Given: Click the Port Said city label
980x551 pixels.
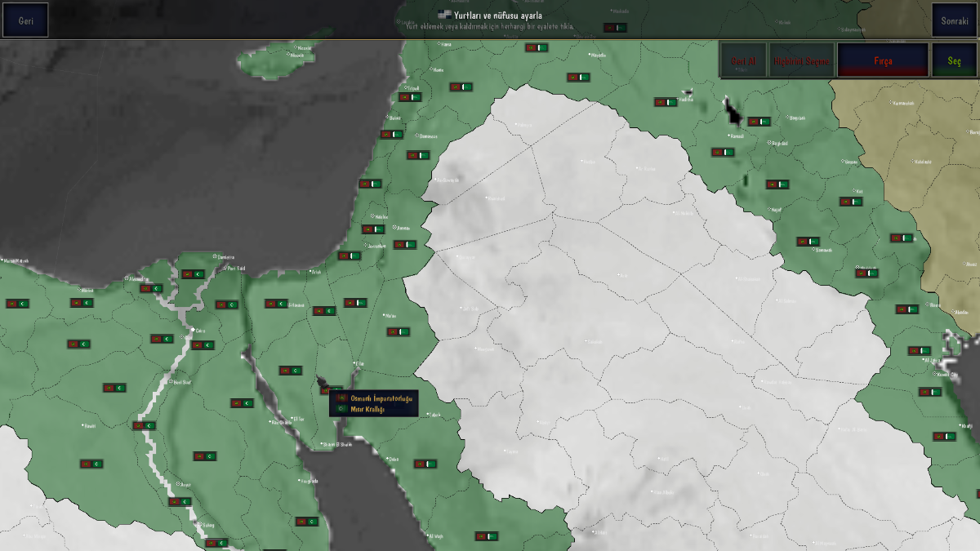Looking at the screenshot, I should (235, 268).
